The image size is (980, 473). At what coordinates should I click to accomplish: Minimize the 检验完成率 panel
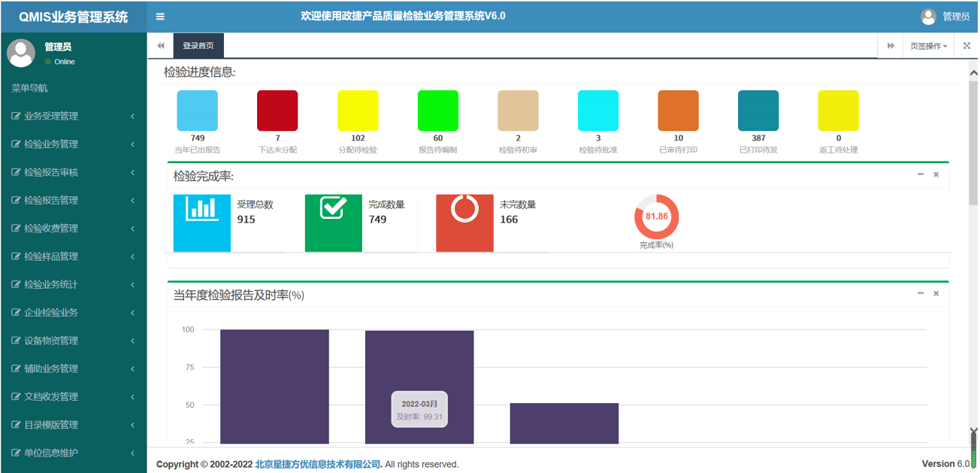point(921,174)
